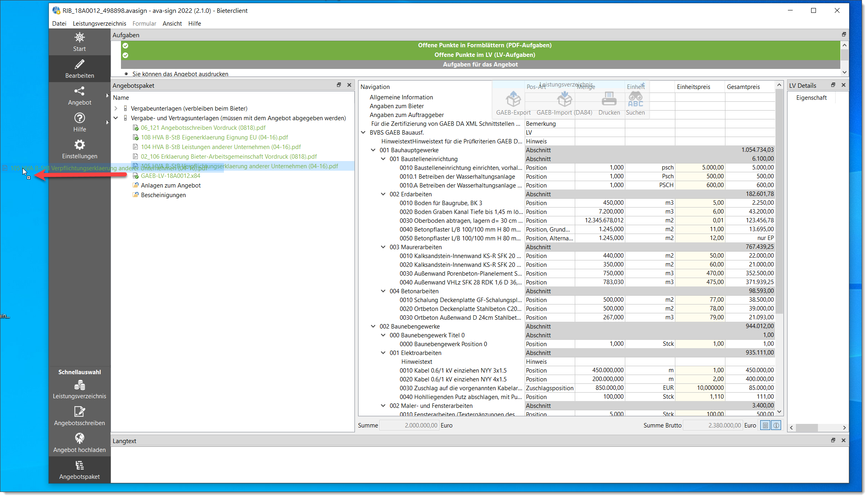The height and width of the screenshot is (498, 868).
Task: Open the Angebot share icon in sidebar
Action: (79, 91)
